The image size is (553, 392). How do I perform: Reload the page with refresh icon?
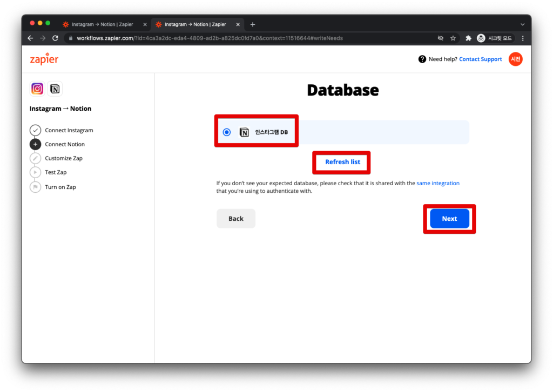[x=56, y=38]
